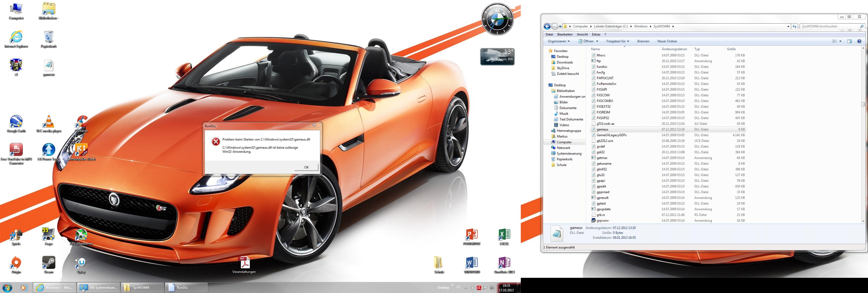Select Downloads in the Favoriten sidebar

[564, 62]
